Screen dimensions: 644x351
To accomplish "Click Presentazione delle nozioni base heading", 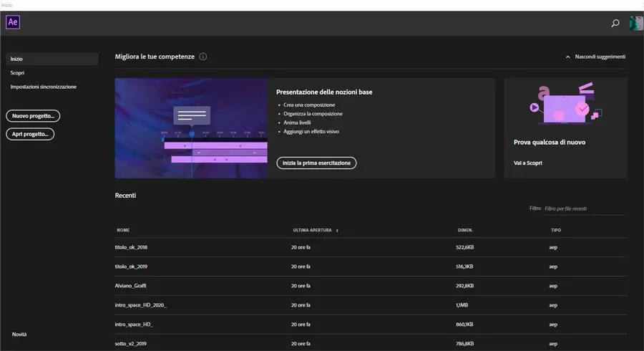I will (x=324, y=92).
